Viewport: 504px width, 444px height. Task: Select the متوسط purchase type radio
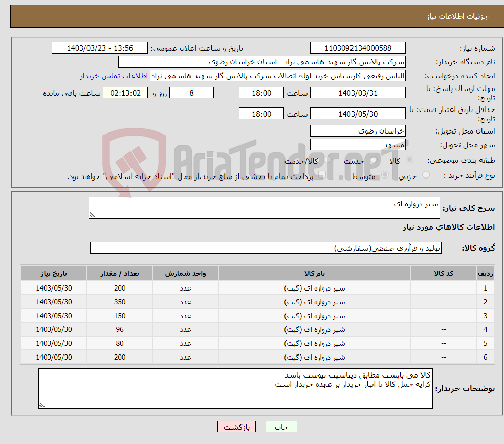[x=385, y=175]
